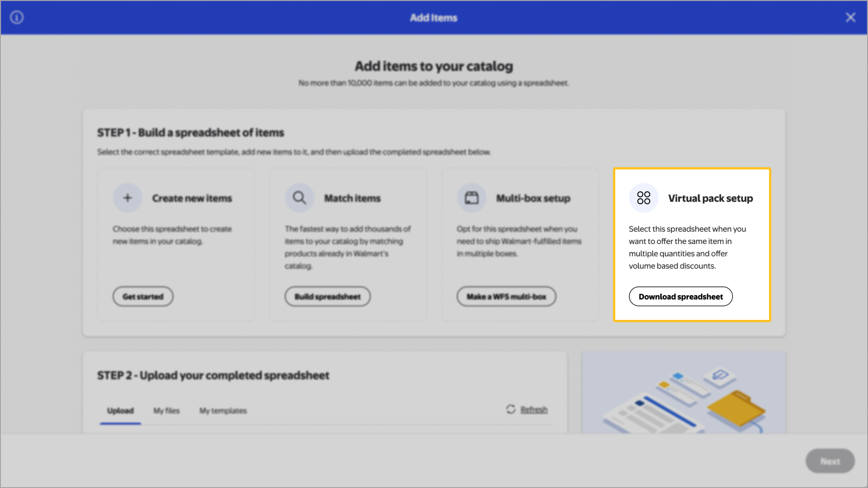The image size is (868, 488).
Task: Click the box icon on Multi-box setup card
Action: click(471, 197)
